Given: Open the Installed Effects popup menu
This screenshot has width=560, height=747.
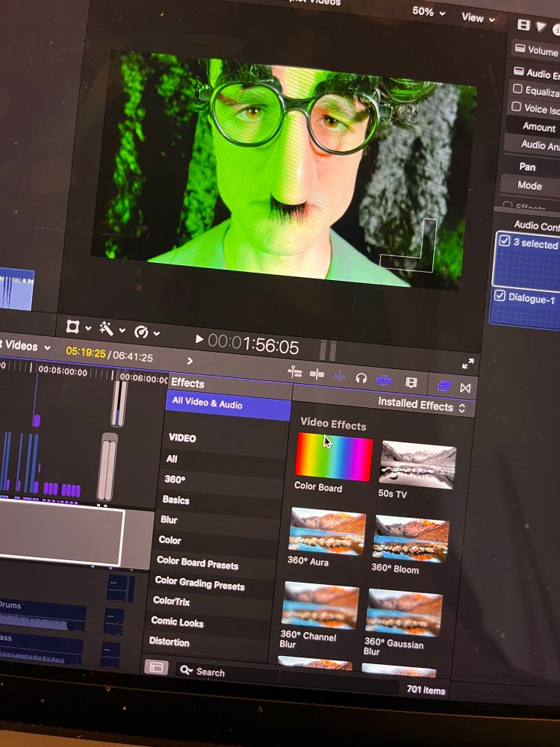Looking at the screenshot, I should pyautogui.click(x=421, y=406).
